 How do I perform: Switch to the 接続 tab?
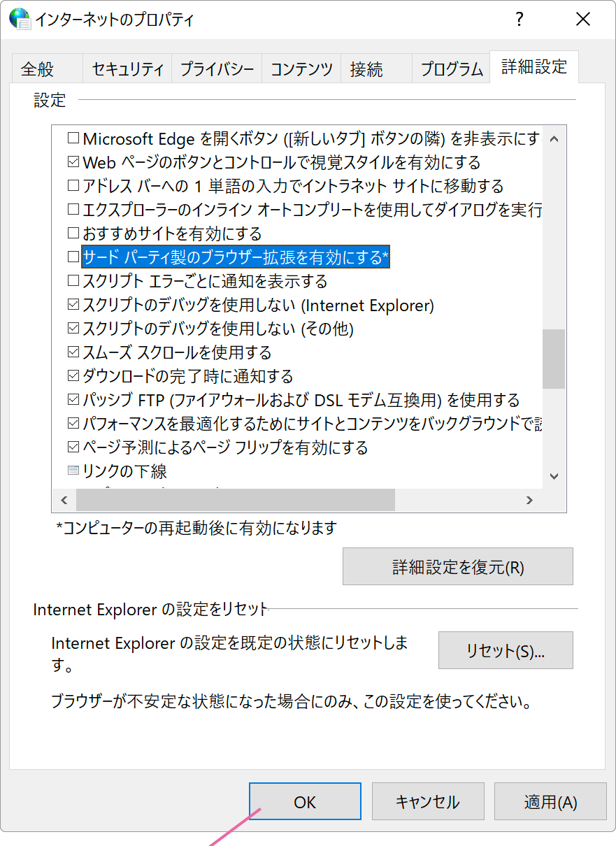pos(376,69)
